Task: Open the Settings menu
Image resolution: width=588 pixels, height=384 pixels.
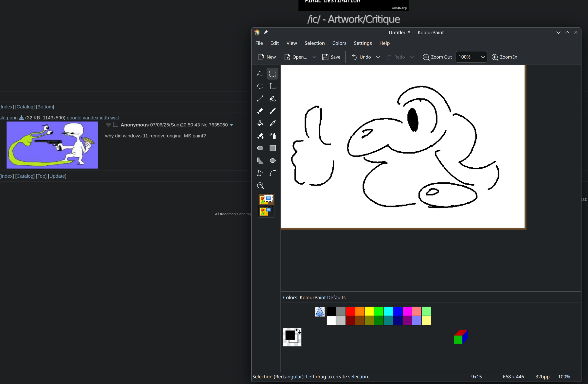Action: (363, 43)
